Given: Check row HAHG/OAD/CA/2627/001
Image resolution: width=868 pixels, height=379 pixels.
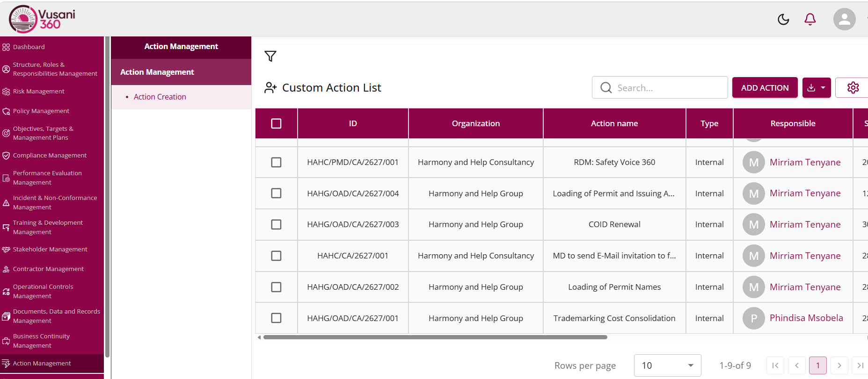Looking at the screenshot, I should tap(276, 318).
